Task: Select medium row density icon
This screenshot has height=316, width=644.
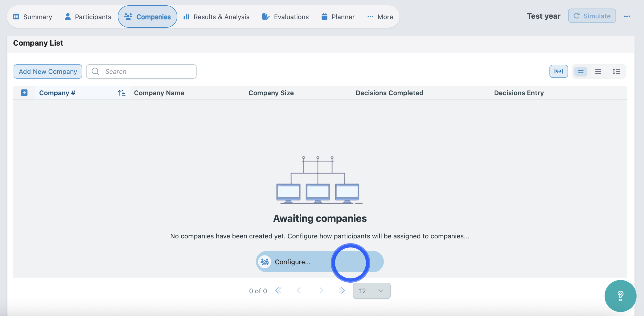Action: [x=598, y=71]
